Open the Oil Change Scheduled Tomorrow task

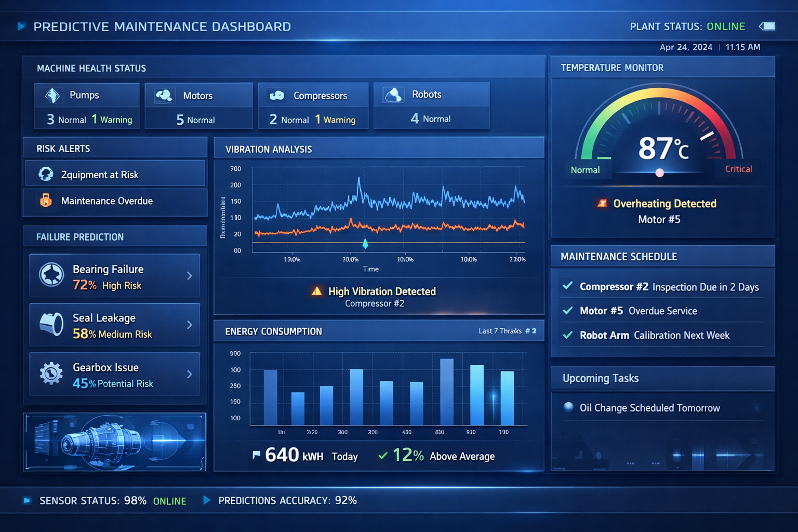[649, 408]
